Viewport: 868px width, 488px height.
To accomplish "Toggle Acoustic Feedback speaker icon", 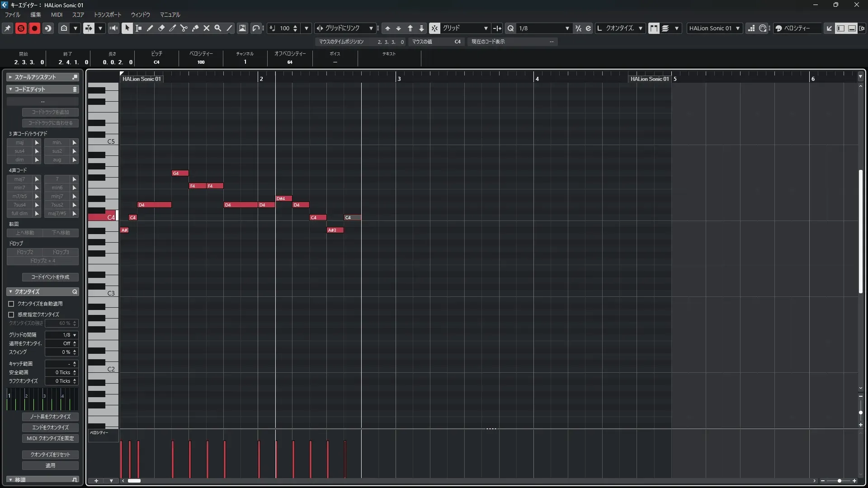I will coord(113,28).
